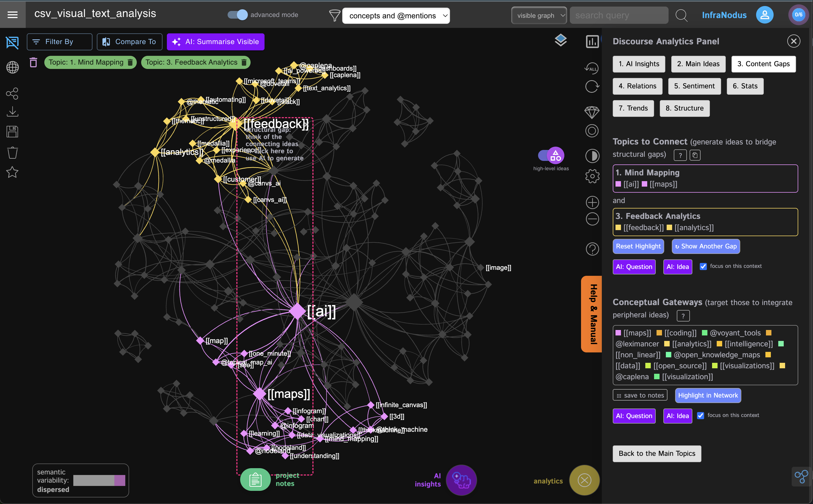
Task: Open the 8. Structure tab
Action: (684, 108)
